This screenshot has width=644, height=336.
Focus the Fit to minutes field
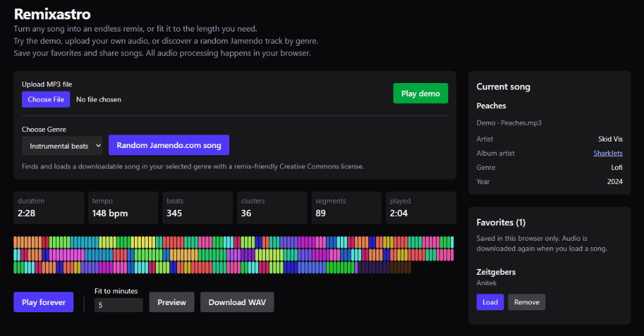pos(118,305)
